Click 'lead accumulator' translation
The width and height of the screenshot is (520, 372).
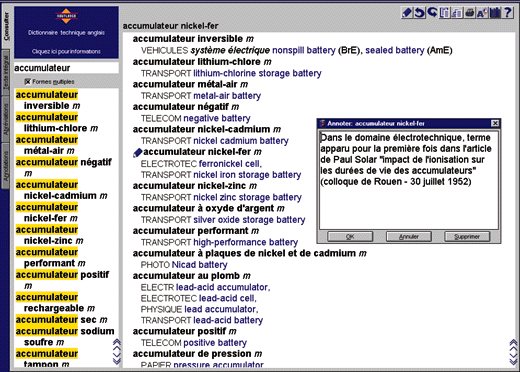pos(221,309)
